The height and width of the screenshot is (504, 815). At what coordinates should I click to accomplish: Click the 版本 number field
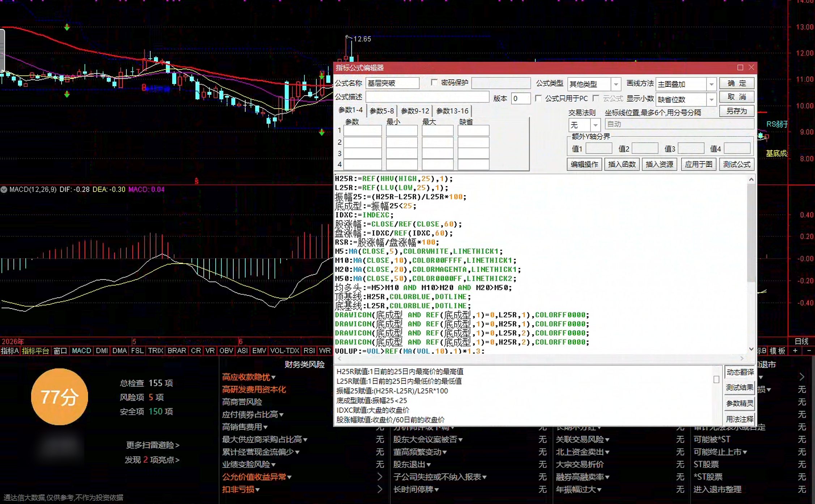pos(521,99)
